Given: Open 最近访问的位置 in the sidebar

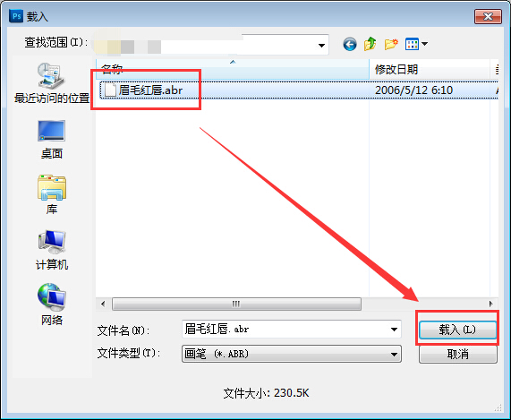Looking at the screenshot, I should click(52, 83).
